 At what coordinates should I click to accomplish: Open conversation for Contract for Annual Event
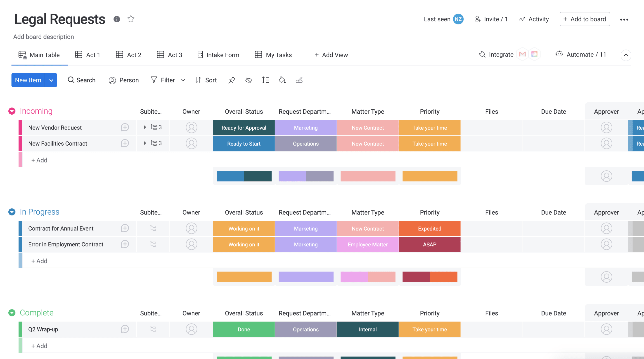(125, 228)
